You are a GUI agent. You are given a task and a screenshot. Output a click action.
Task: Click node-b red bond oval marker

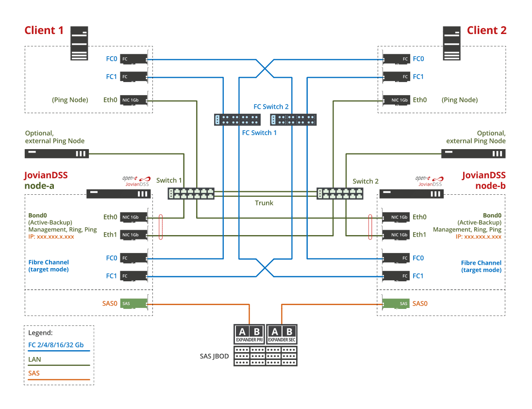click(370, 227)
